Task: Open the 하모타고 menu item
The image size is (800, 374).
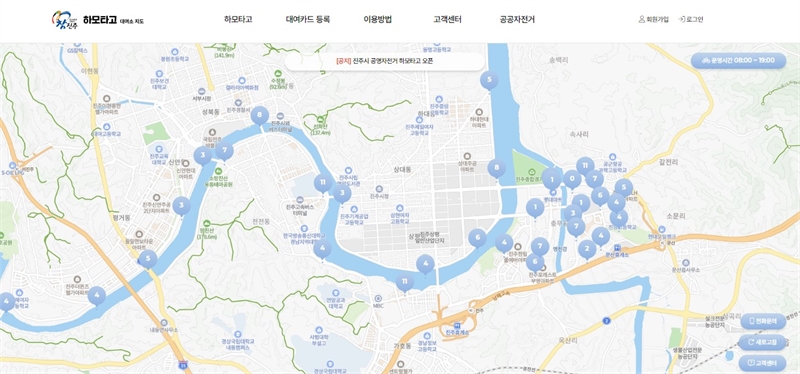Action: [x=238, y=19]
